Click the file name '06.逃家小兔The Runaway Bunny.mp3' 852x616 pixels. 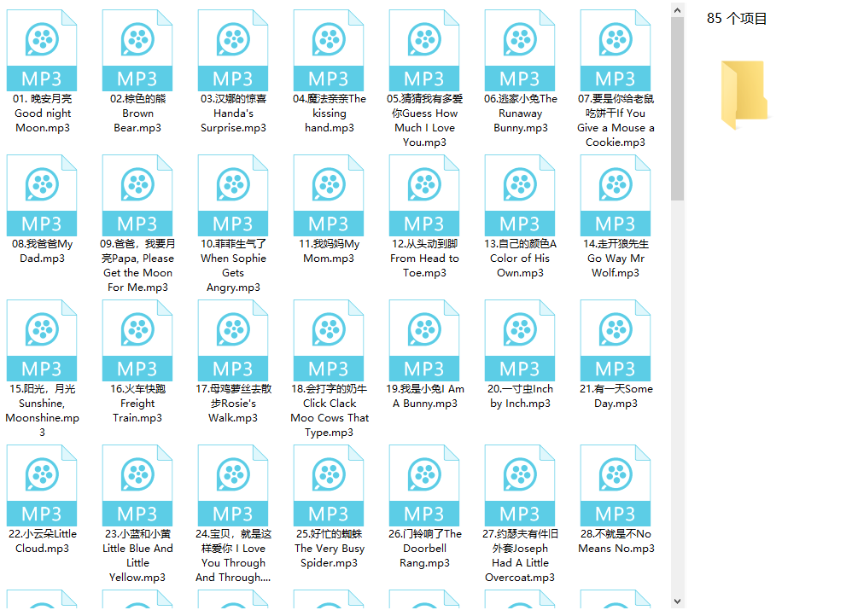(521, 113)
